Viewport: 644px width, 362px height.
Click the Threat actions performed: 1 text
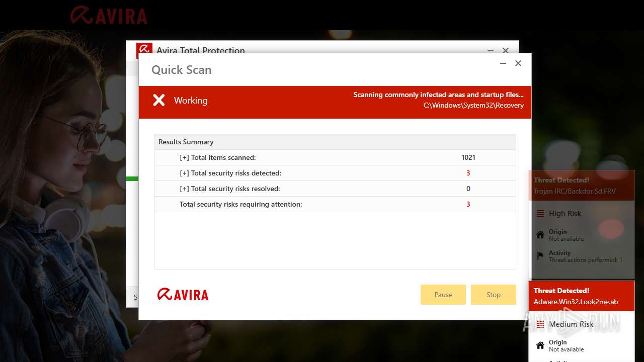click(x=586, y=260)
